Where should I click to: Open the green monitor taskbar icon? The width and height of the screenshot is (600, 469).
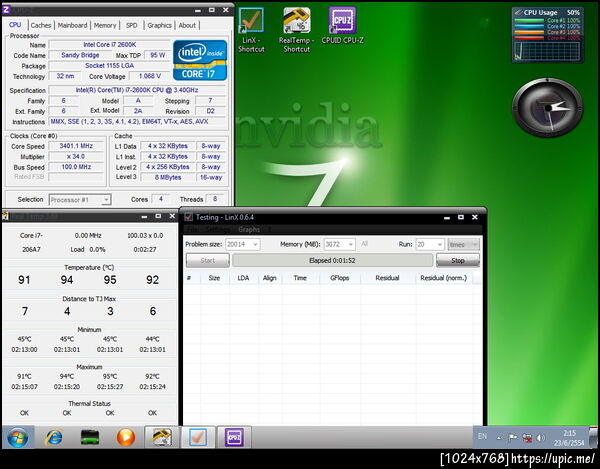(x=90, y=437)
